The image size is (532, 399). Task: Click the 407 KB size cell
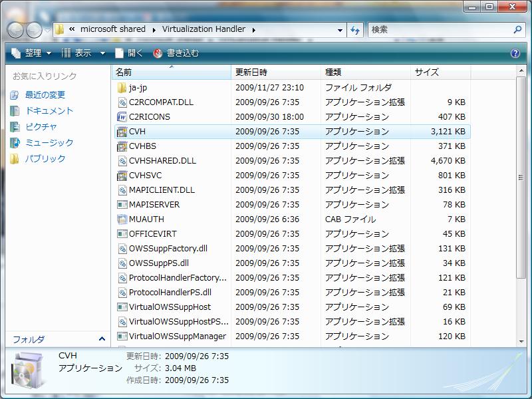[x=452, y=117]
